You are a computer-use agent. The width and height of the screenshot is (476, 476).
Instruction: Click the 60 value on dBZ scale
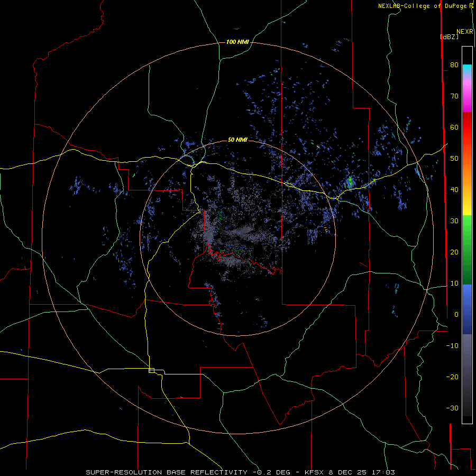pos(454,127)
